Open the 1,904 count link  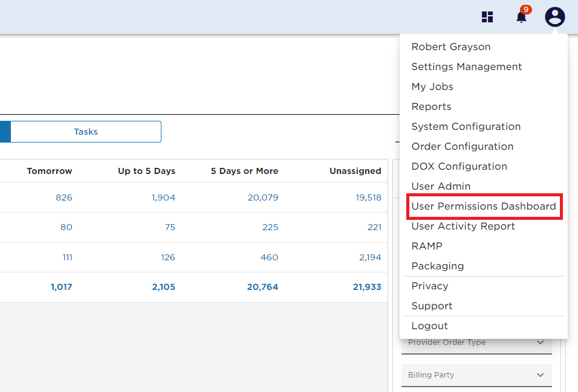(x=163, y=198)
